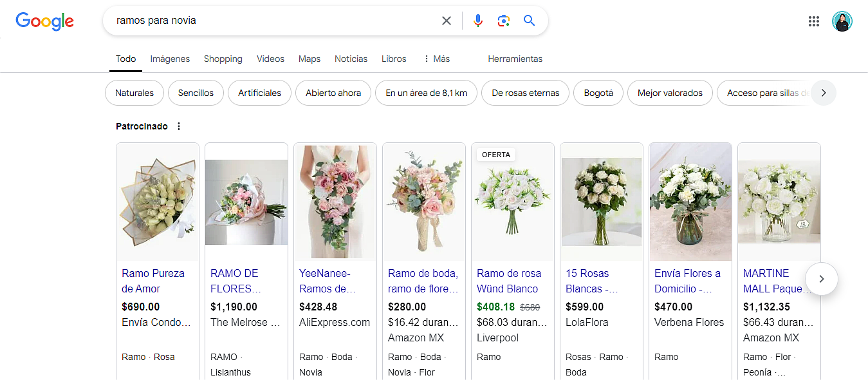Viewport: 868px width, 380px height.
Task: Apply the Naturales filter chip
Action: [134, 93]
